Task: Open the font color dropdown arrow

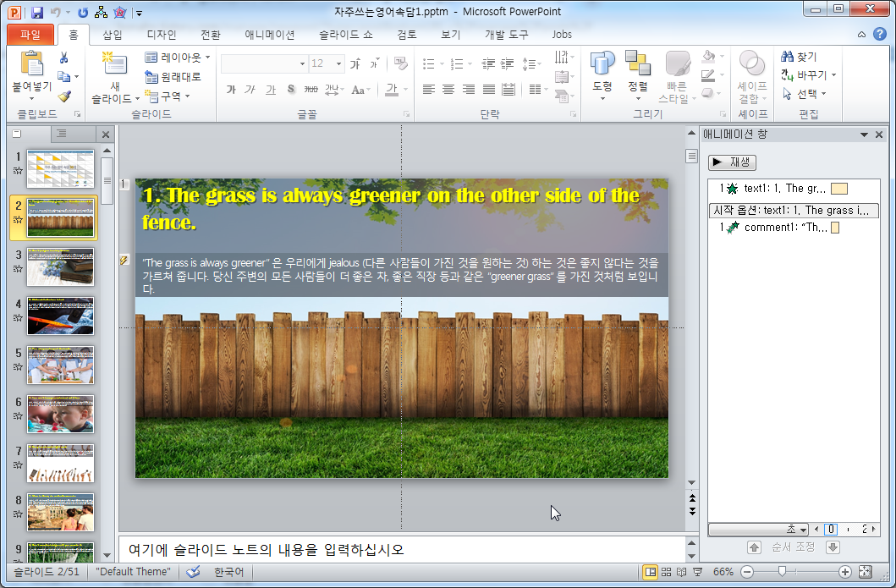Action: 406,90
